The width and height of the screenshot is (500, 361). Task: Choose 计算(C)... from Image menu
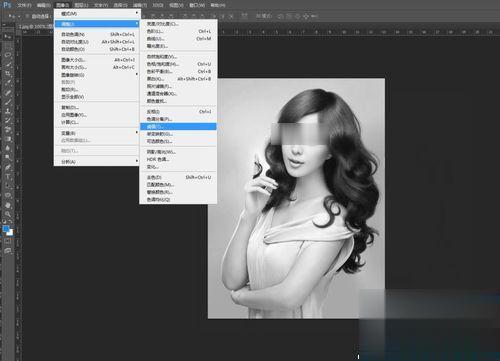97,122
